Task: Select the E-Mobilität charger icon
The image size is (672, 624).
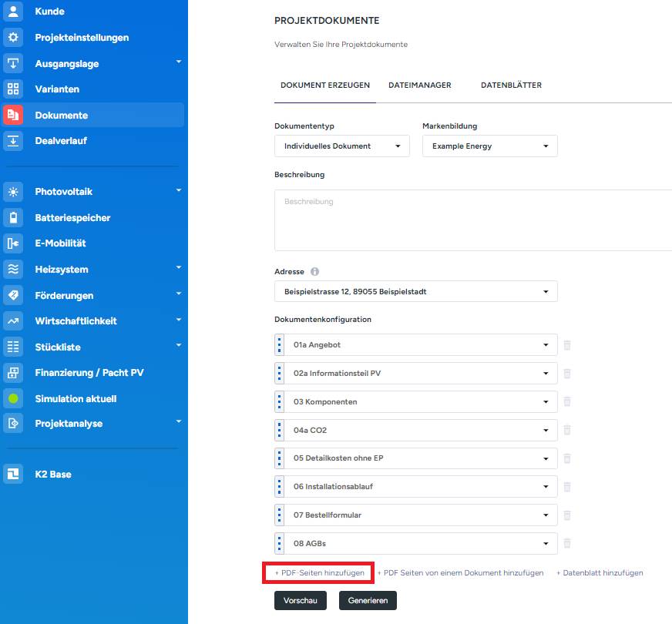Action: pyautogui.click(x=13, y=243)
